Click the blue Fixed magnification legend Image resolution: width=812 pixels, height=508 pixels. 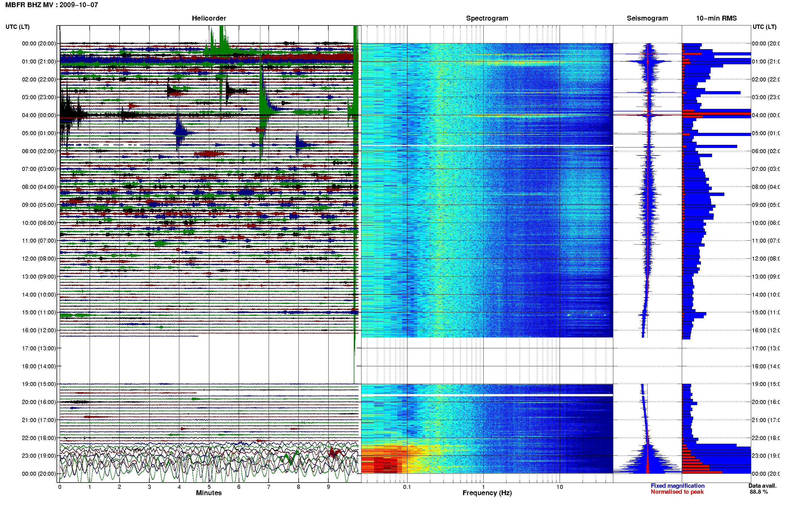(x=678, y=486)
